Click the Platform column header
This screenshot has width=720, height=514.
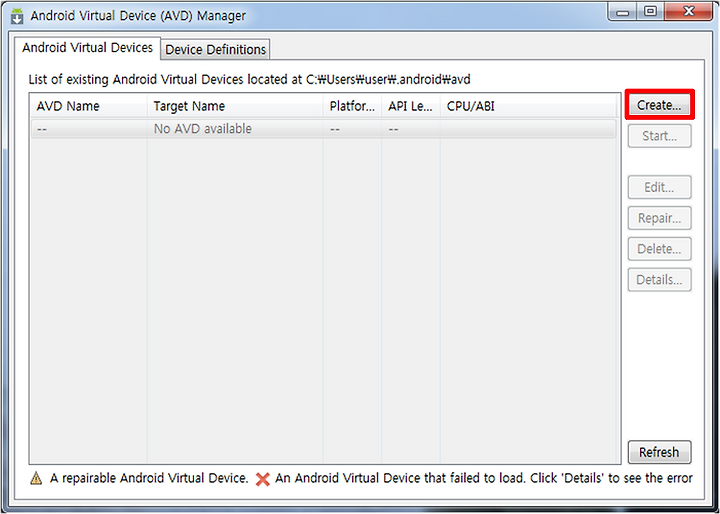[352, 107]
